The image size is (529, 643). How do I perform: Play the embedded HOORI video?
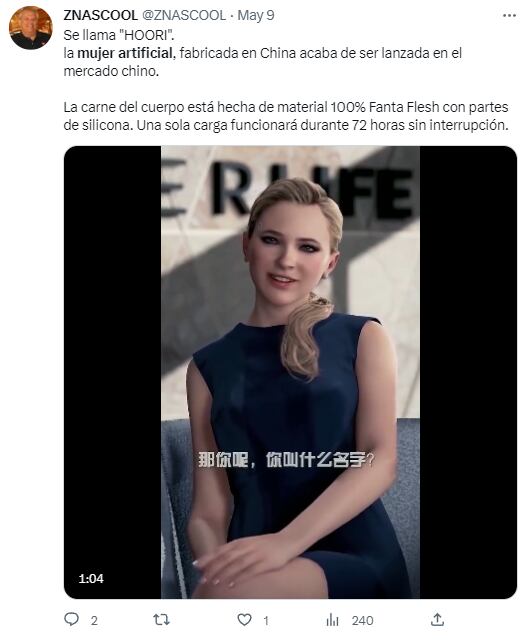(x=290, y=372)
